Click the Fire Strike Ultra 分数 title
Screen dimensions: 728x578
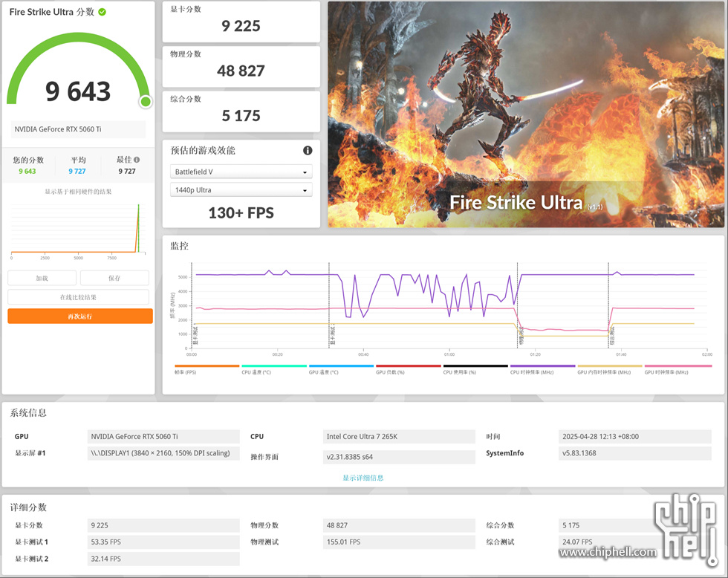[52, 12]
